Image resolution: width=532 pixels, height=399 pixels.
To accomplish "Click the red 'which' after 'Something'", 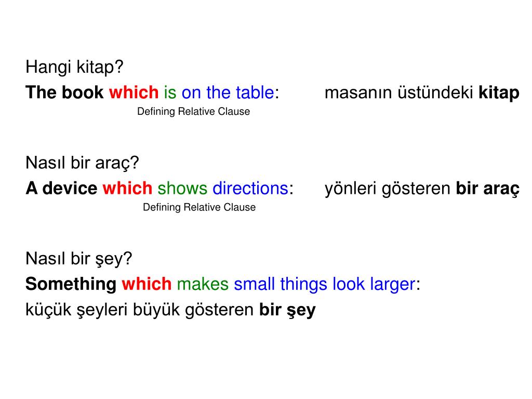I will click(147, 284).
